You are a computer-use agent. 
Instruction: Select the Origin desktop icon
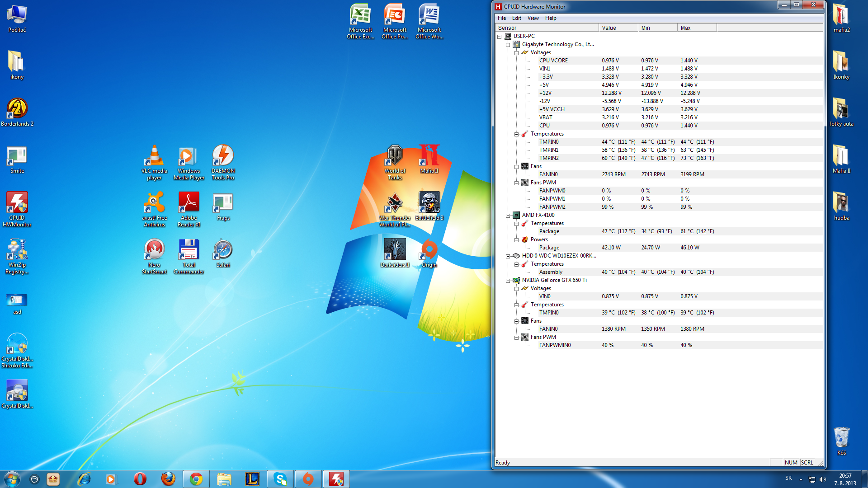(x=429, y=253)
